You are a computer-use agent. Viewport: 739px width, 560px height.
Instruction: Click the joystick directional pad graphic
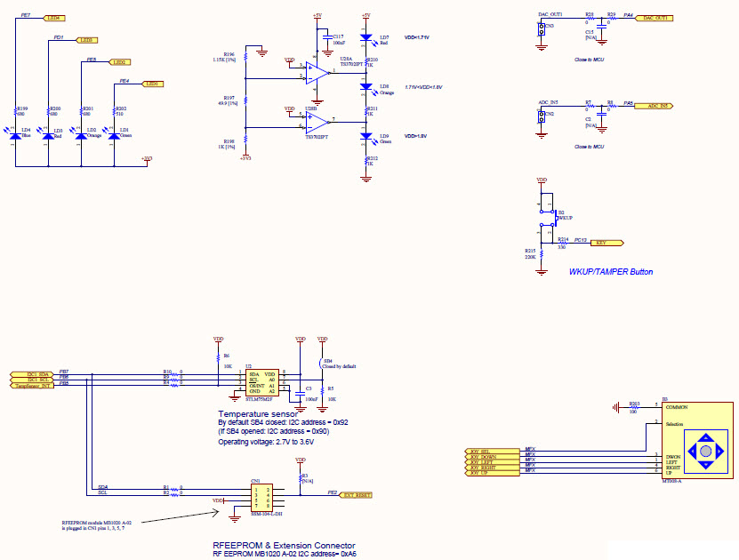705,451
